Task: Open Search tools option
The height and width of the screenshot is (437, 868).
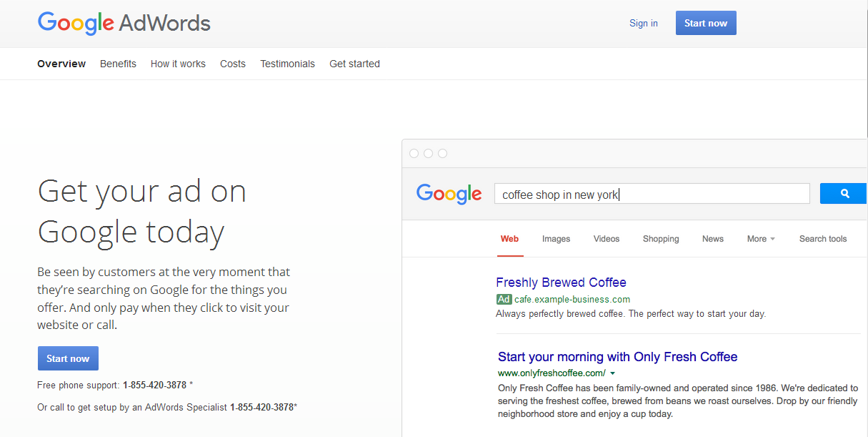Action: point(823,239)
